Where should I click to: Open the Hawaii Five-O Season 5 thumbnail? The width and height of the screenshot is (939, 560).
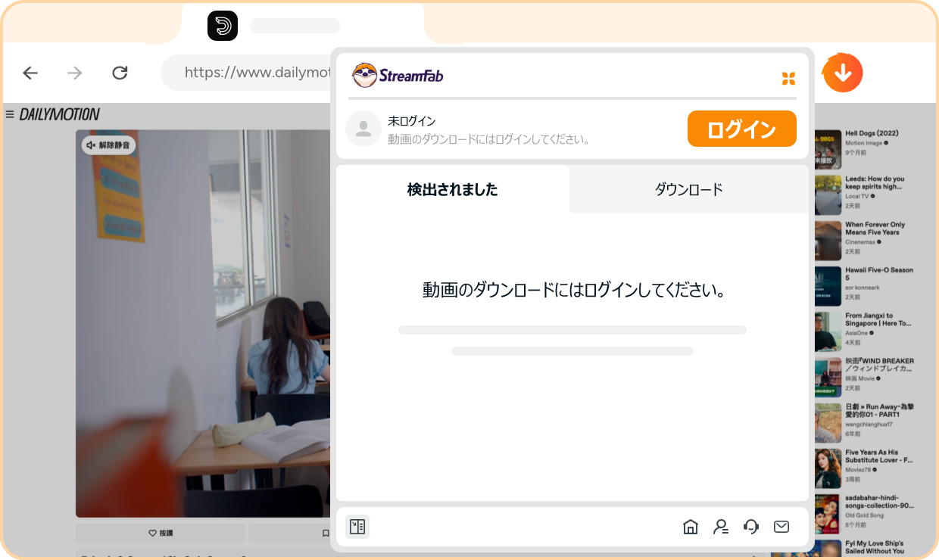pos(829,286)
